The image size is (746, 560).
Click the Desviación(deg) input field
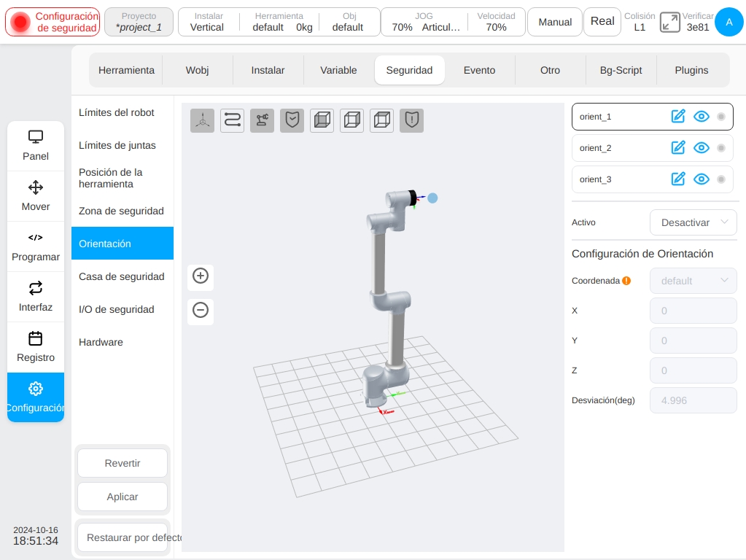click(693, 400)
